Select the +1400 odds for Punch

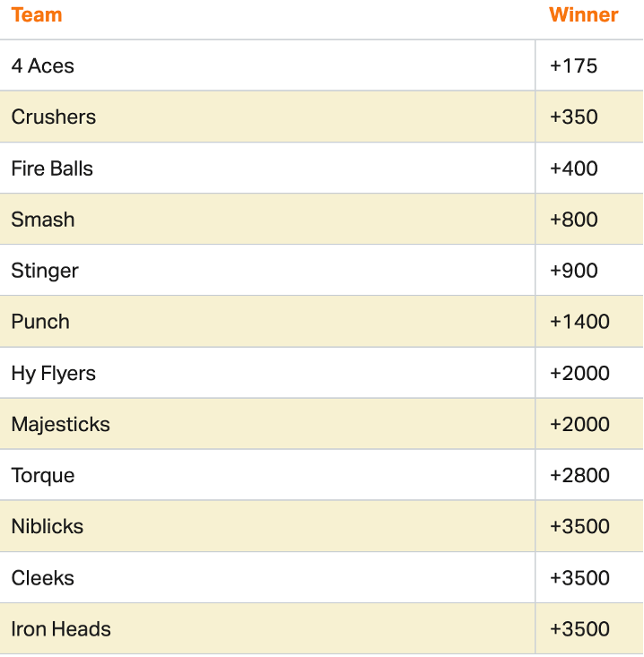[579, 322]
